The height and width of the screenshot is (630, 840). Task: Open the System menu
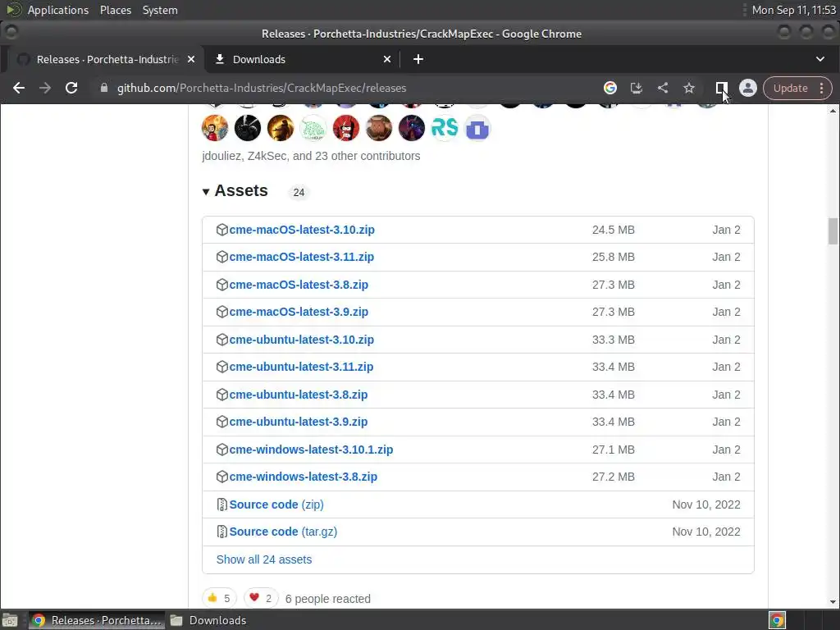point(160,10)
